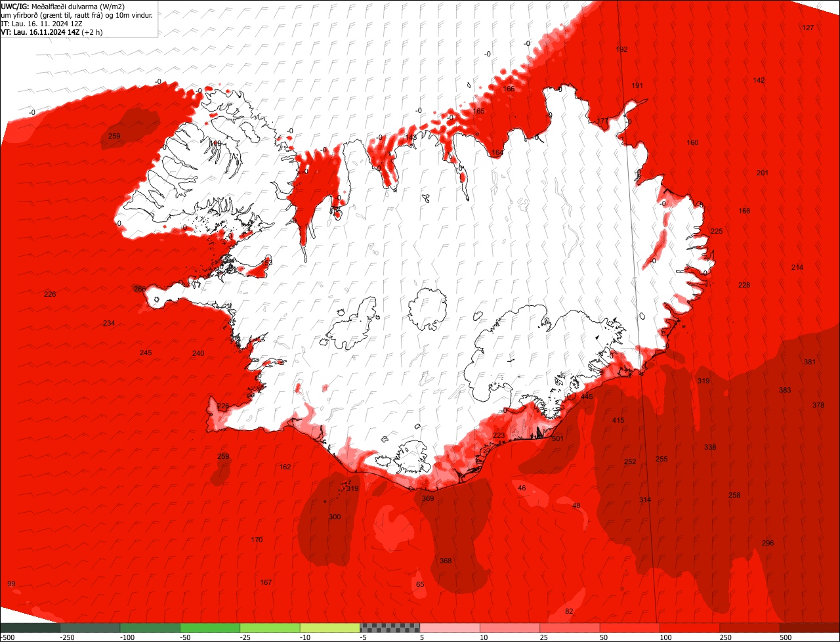This screenshot has height=642, width=840.
Task: Click the map value "369"
Action: click(428, 498)
